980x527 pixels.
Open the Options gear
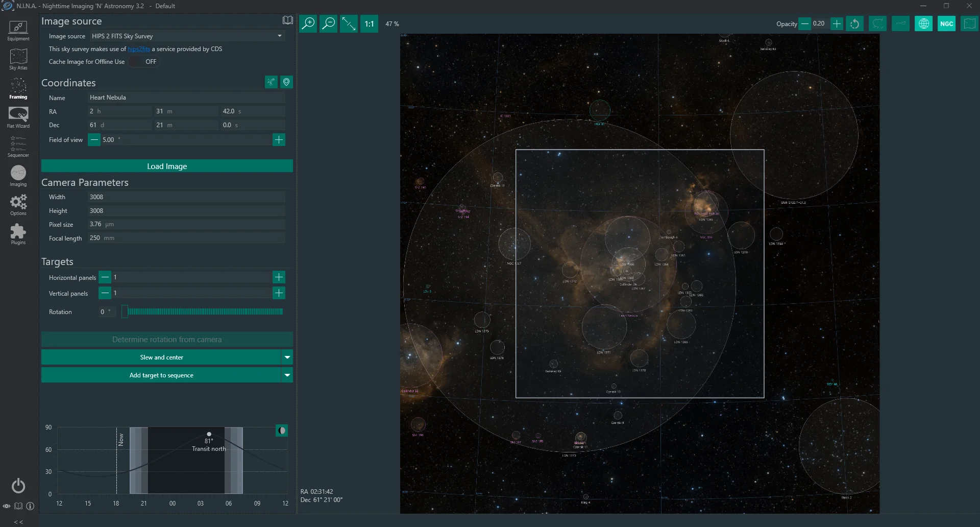pos(18,205)
